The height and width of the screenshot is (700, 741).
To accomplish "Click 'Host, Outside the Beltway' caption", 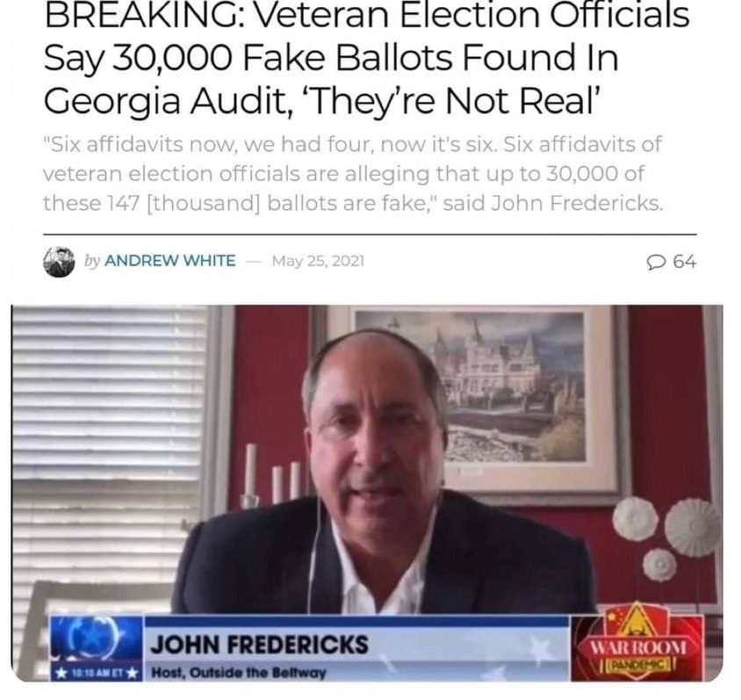I will (x=238, y=672).
